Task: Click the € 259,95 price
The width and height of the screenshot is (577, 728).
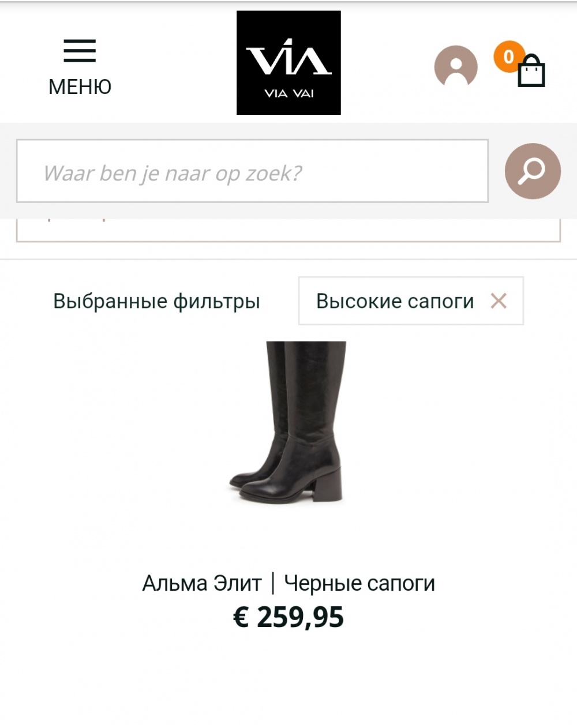Action: (x=288, y=617)
